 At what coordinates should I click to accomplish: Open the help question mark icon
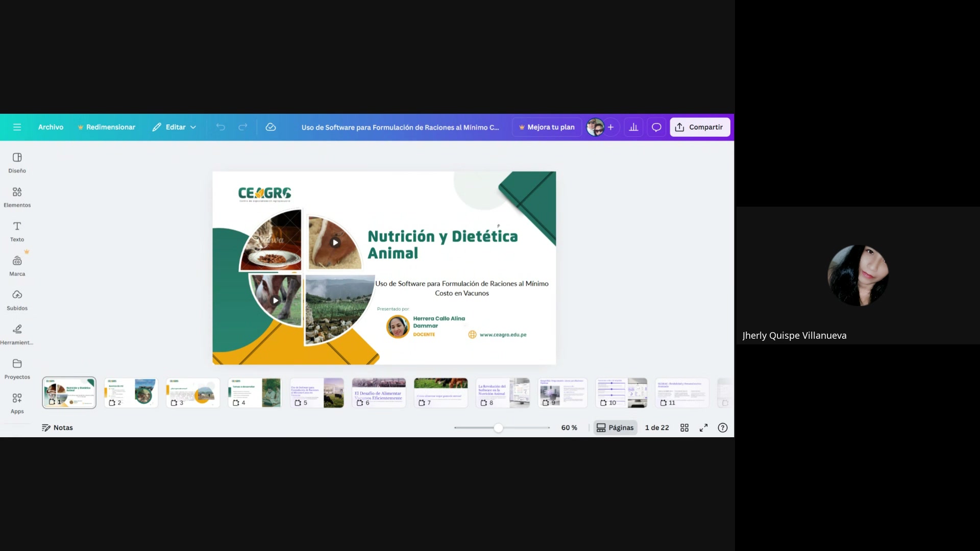coord(723,428)
